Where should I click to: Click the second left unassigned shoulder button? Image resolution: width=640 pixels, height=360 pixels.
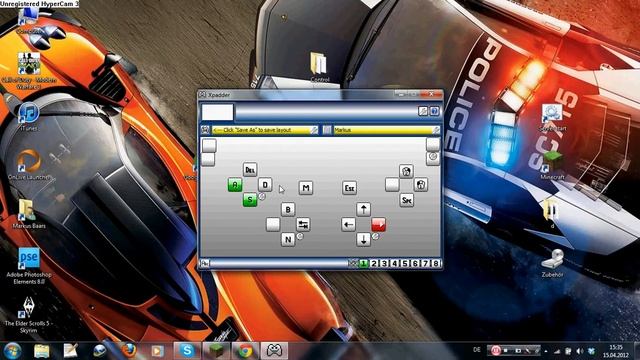[208, 159]
